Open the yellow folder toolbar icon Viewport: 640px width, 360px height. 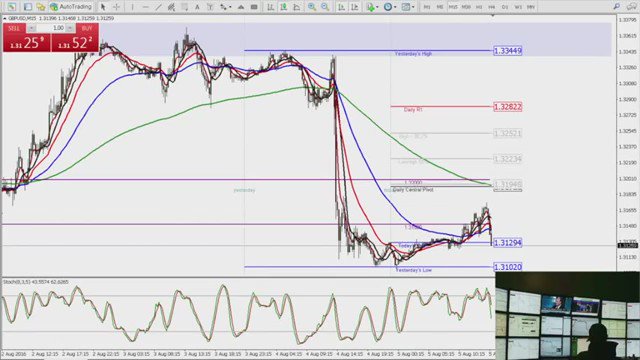[40, 7]
